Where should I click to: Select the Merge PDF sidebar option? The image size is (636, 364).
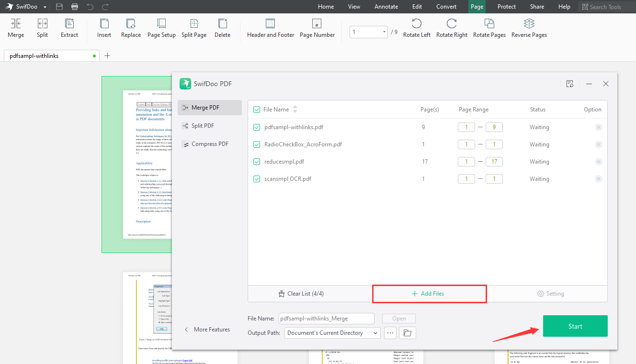[x=210, y=108]
